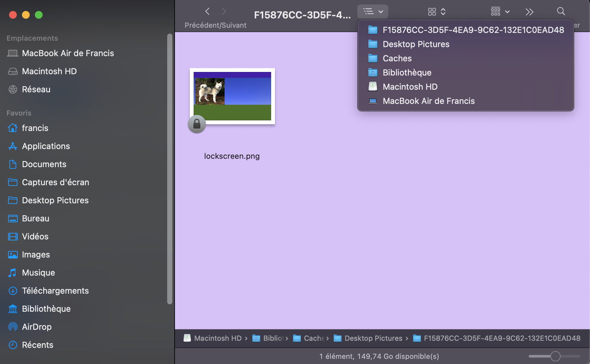Open the path list toolbar dropdown
This screenshot has height=364, width=590.
[x=373, y=12]
